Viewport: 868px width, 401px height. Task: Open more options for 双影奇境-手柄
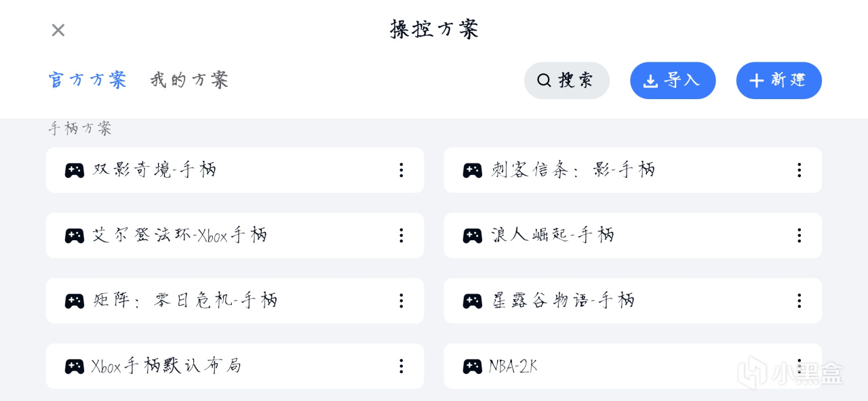(401, 170)
